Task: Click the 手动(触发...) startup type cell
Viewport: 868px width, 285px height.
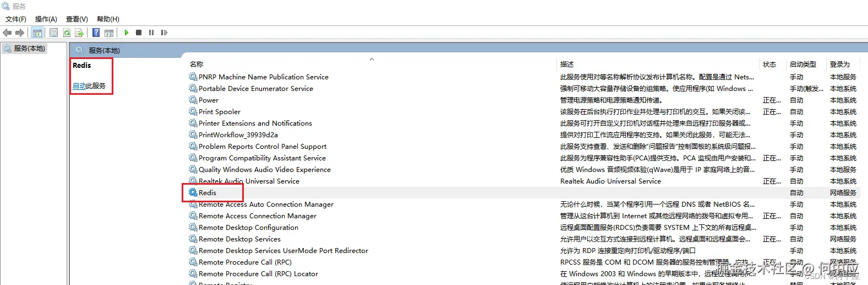Action: click(x=806, y=88)
